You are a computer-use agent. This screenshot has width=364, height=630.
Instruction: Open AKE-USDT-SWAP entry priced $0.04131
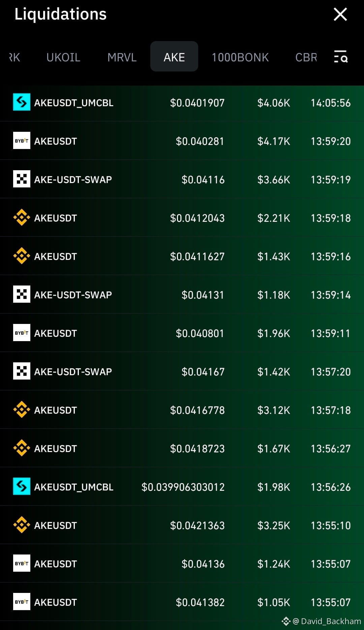182,295
